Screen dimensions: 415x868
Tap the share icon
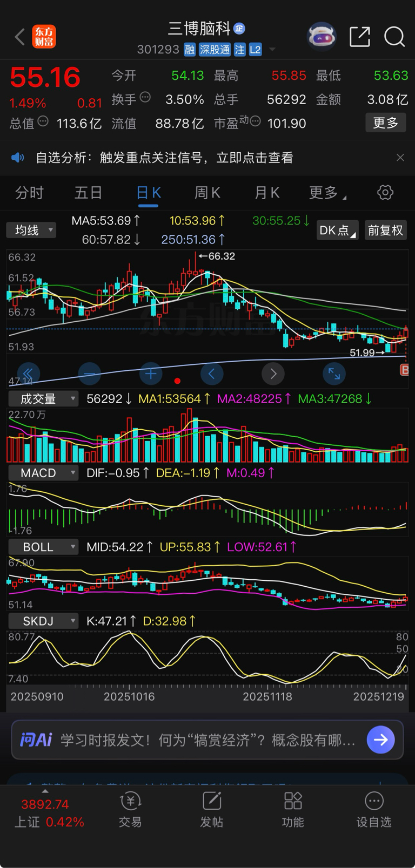click(360, 37)
